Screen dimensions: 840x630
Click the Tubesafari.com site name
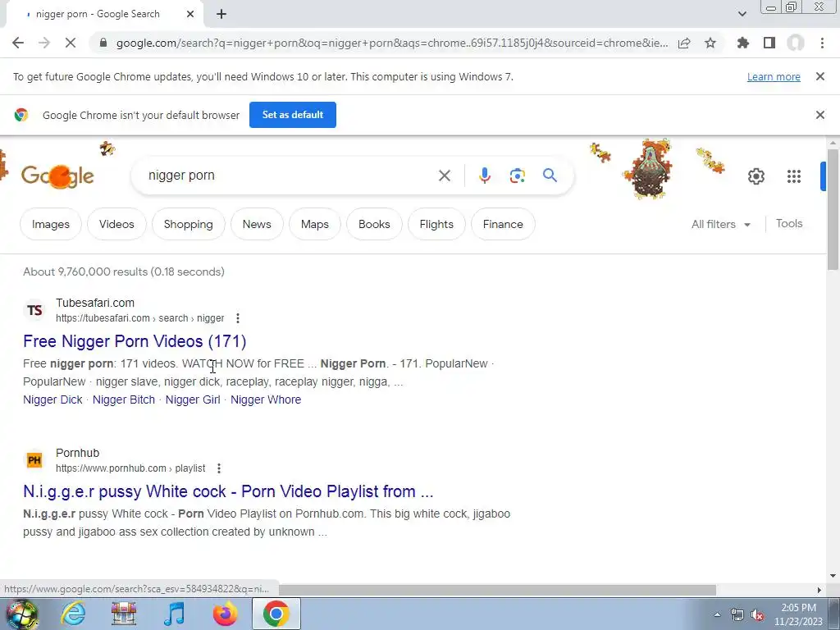tap(95, 303)
